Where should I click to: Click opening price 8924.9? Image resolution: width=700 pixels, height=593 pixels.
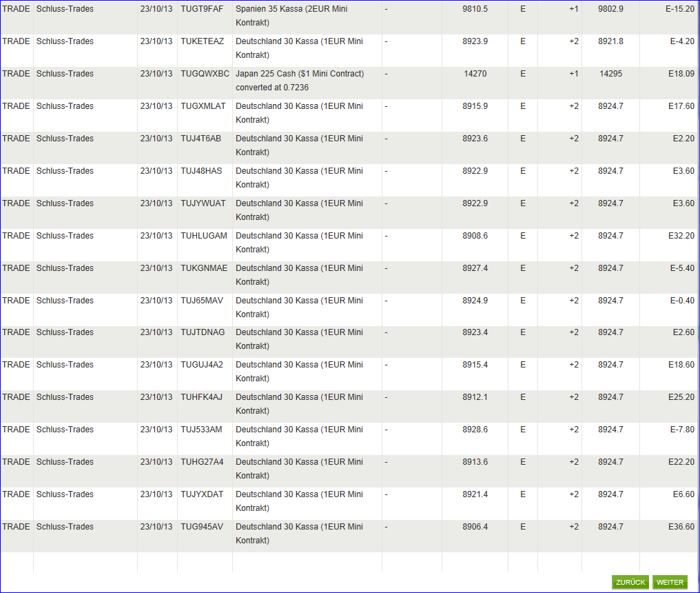475,301
